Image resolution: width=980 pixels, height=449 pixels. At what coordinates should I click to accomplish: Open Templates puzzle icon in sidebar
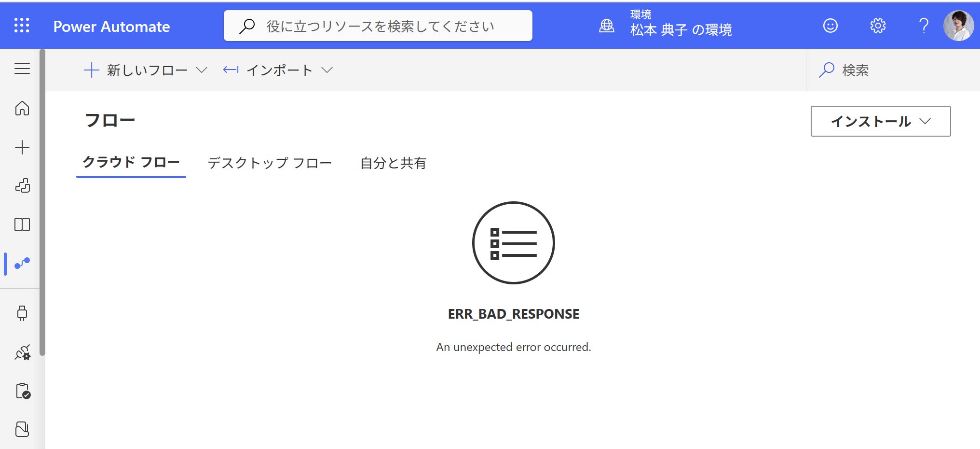[22, 186]
